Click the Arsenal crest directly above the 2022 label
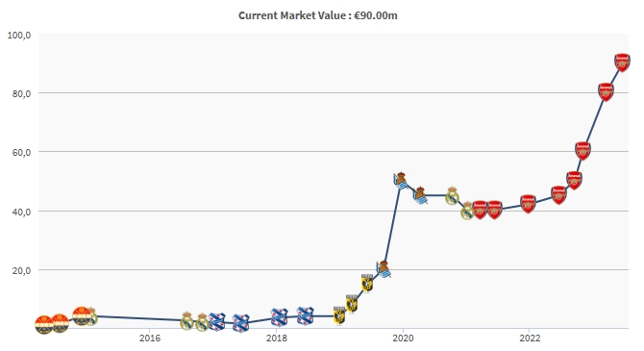Viewport: 644px width, 351px height. [x=528, y=204]
